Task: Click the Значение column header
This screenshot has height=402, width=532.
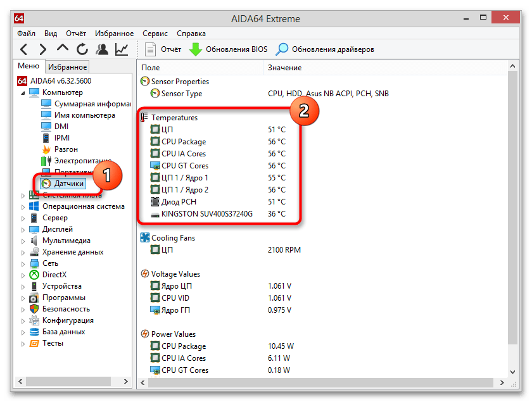Action: 386,68
